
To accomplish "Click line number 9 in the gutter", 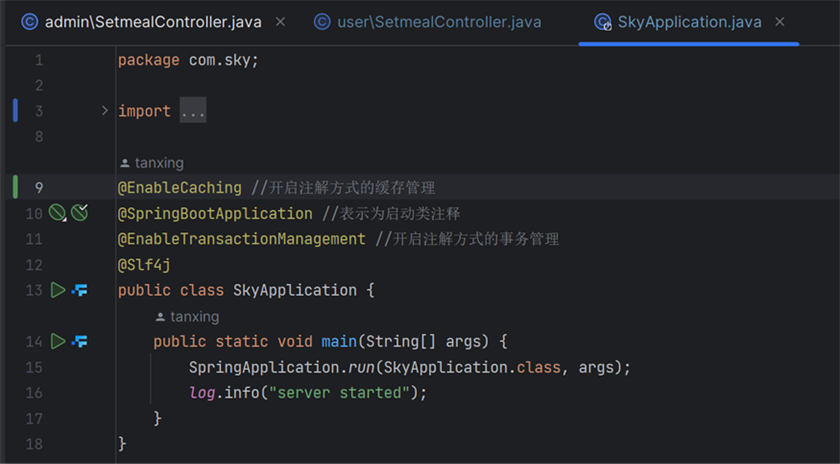I will click(39, 188).
